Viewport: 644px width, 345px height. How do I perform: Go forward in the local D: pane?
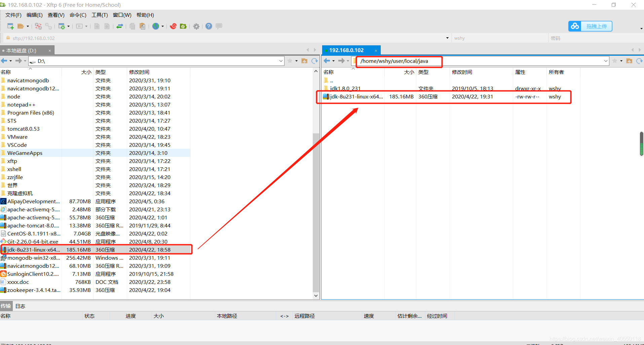(18, 61)
